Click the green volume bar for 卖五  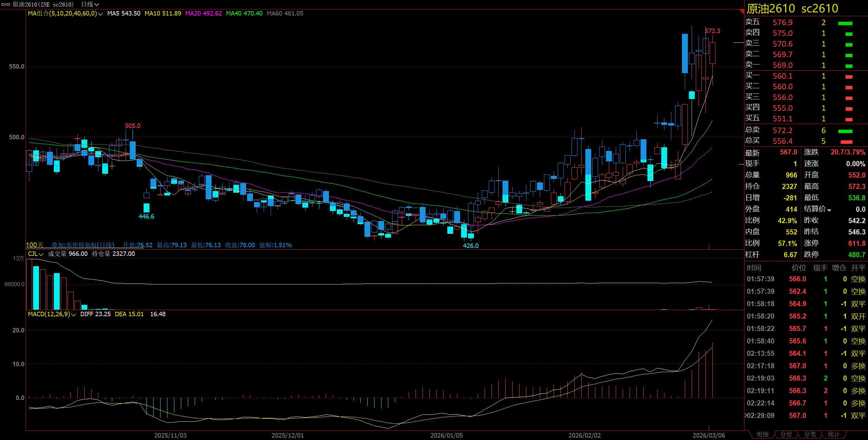point(845,23)
